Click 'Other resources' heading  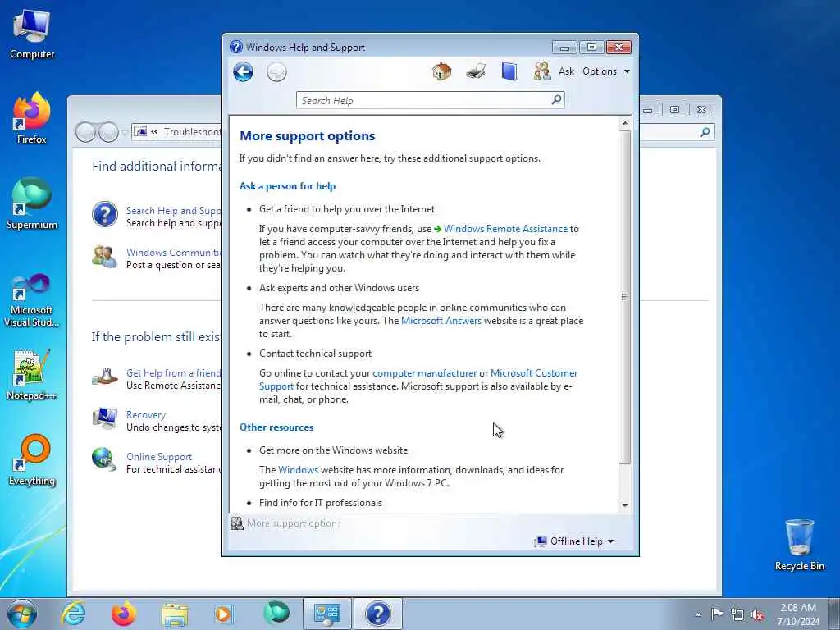click(276, 427)
